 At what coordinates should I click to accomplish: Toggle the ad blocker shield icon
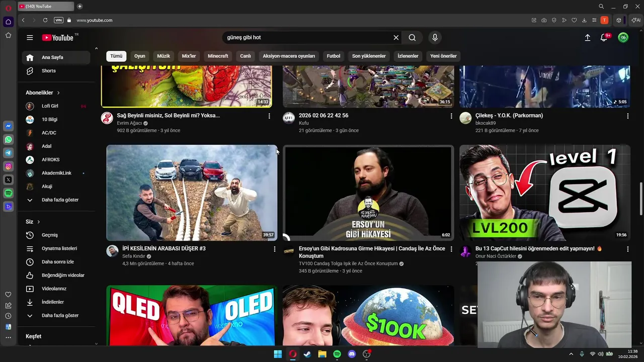click(554, 20)
